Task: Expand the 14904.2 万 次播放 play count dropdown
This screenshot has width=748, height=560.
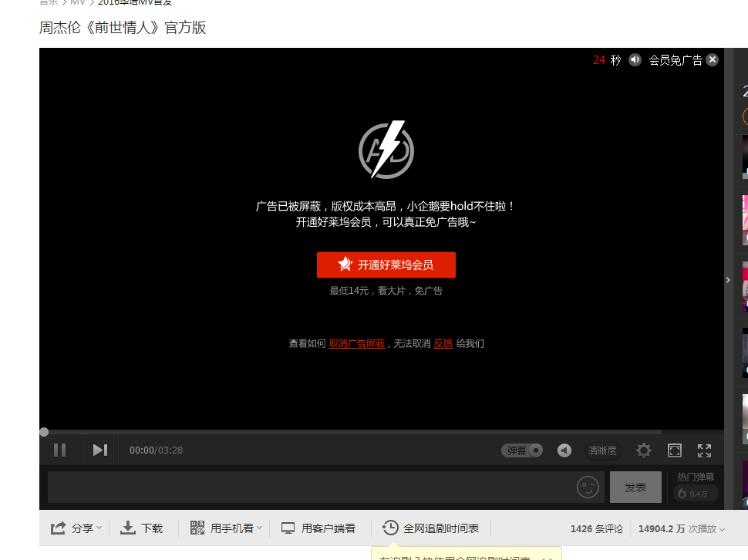Action: click(x=682, y=528)
